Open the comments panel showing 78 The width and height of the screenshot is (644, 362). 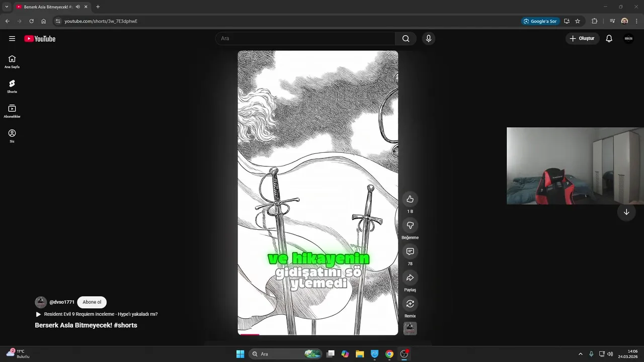[x=410, y=251]
